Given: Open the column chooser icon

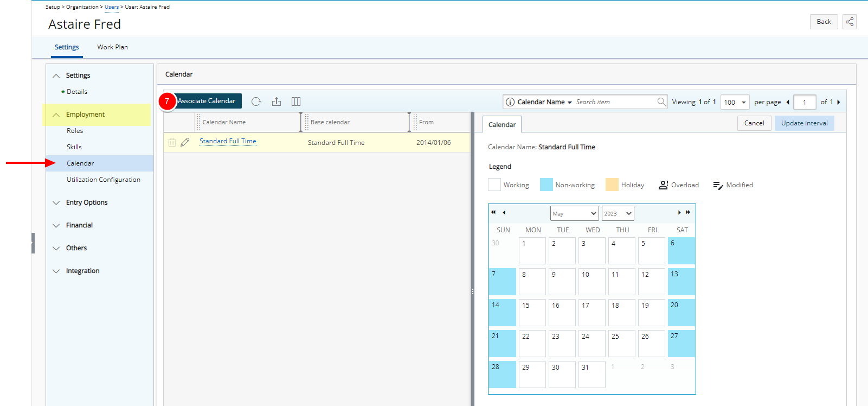Looking at the screenshot, I should pos(296,101).
